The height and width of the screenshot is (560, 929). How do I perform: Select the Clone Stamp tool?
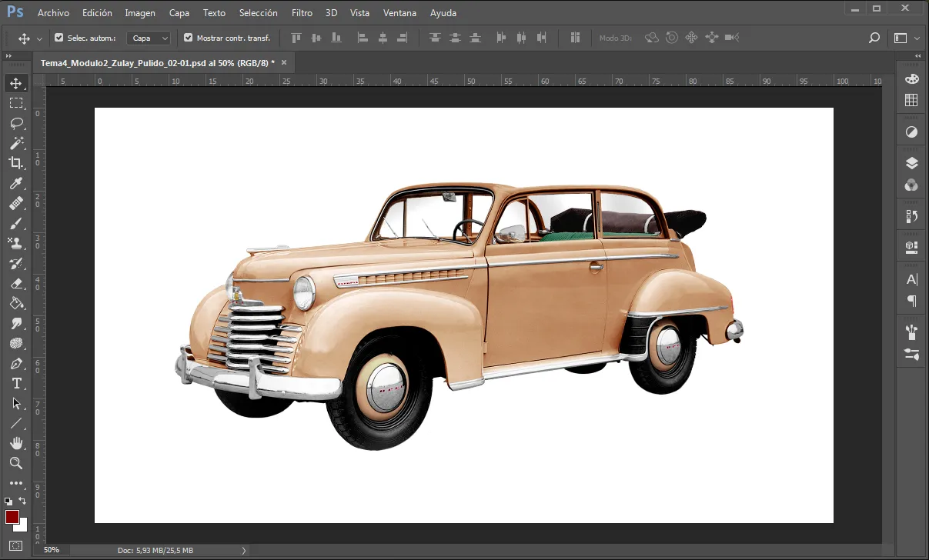[16, 243]
